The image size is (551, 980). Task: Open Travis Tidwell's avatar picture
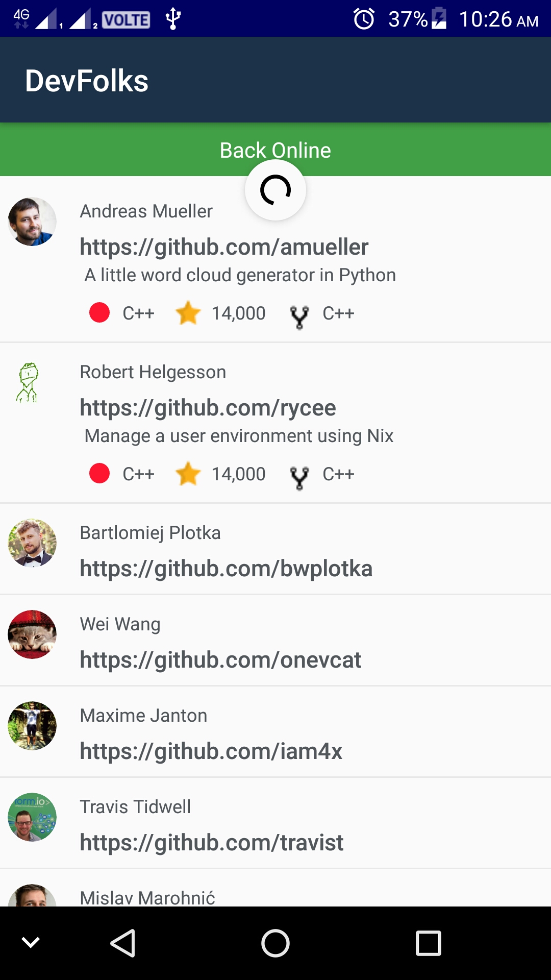(x=32, y=817)
